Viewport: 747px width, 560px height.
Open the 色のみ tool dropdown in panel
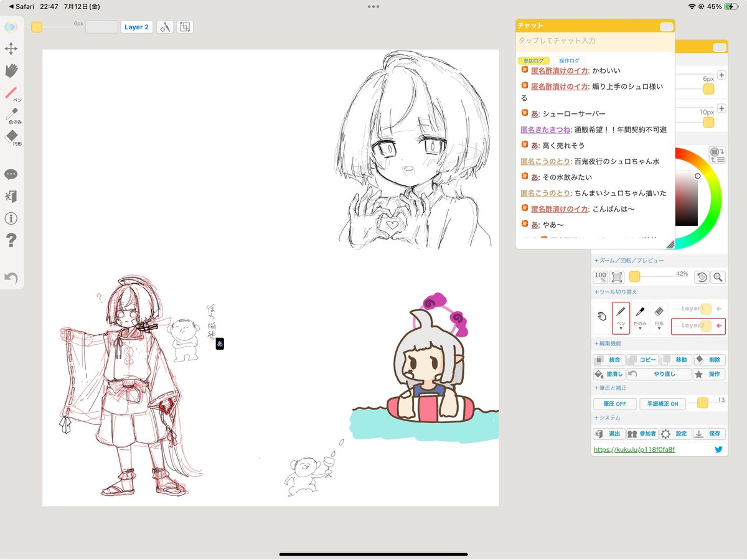click(640, 317)
